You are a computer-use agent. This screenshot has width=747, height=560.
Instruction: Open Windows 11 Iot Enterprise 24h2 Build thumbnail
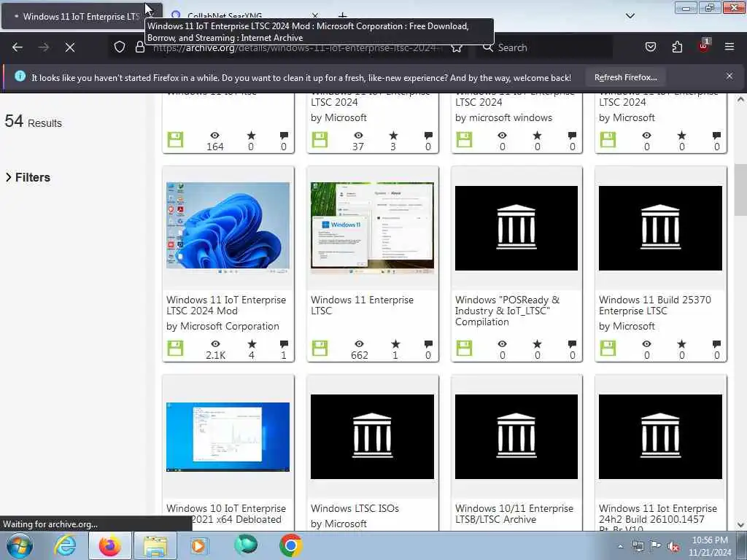click(x=660, y=436)
